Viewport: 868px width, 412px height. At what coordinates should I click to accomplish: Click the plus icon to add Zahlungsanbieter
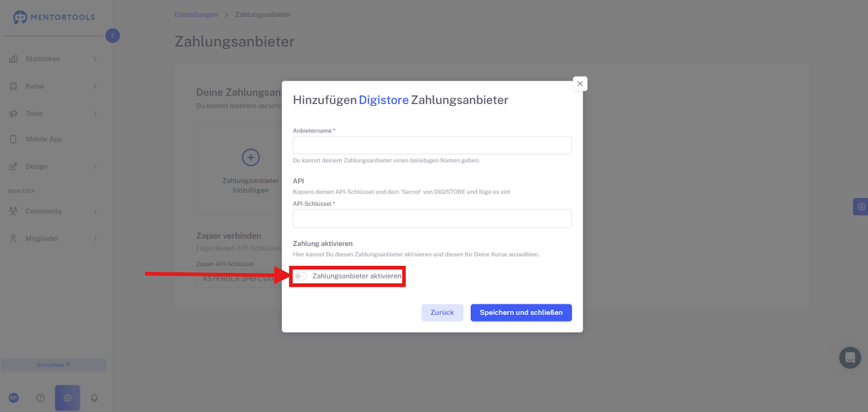pos(251,157)
